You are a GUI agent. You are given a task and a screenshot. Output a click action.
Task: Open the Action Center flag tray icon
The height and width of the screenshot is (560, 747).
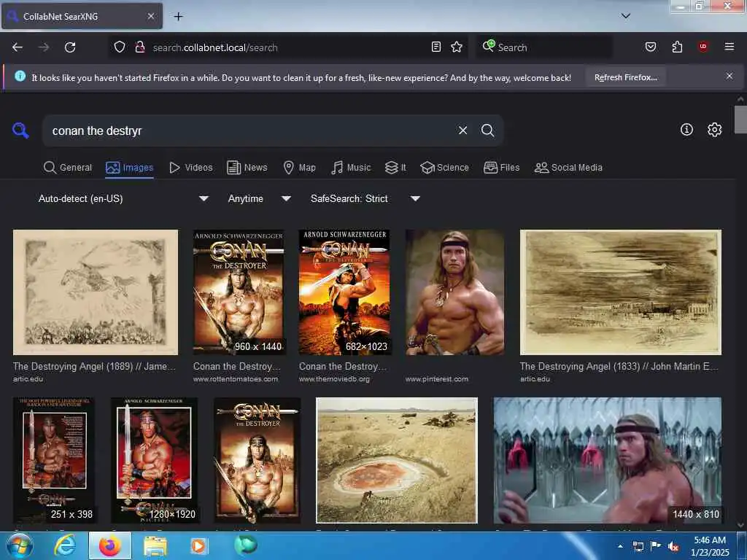tap(656, 546)
